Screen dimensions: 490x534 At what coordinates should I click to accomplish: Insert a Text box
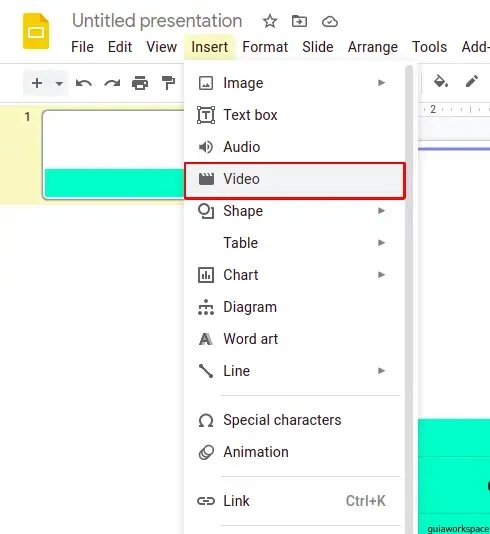click(295, 115)
